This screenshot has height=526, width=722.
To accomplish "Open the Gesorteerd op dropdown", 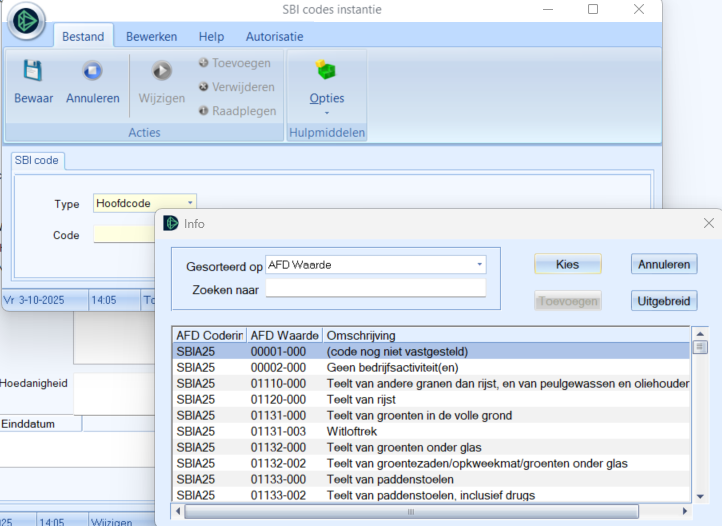I will coord(480,265).
